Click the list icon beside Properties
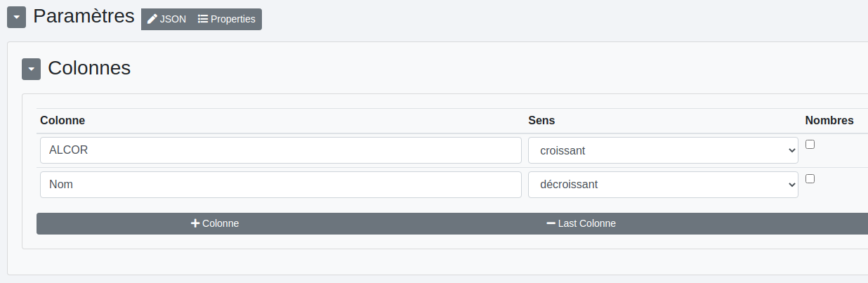 [x=203, y=20]
